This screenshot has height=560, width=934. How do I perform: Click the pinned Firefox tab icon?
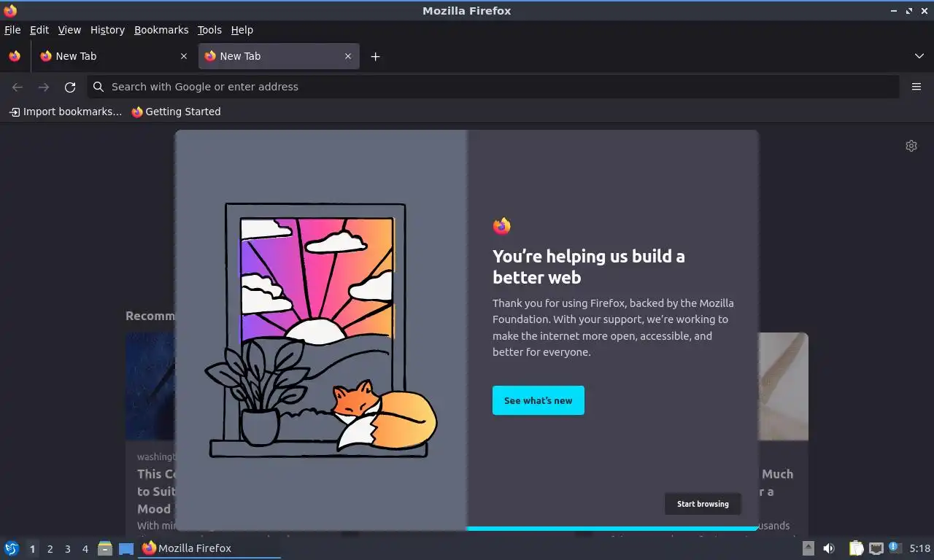click(15, 56)
